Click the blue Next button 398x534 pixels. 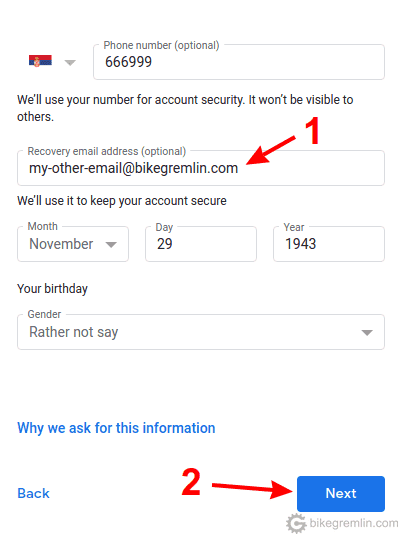[341, 493]
